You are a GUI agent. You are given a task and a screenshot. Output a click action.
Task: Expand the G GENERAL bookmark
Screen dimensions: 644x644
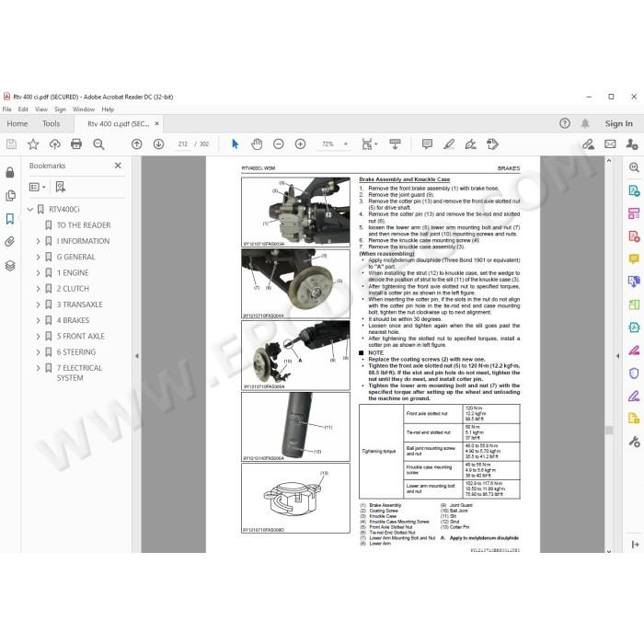[39, 257]
